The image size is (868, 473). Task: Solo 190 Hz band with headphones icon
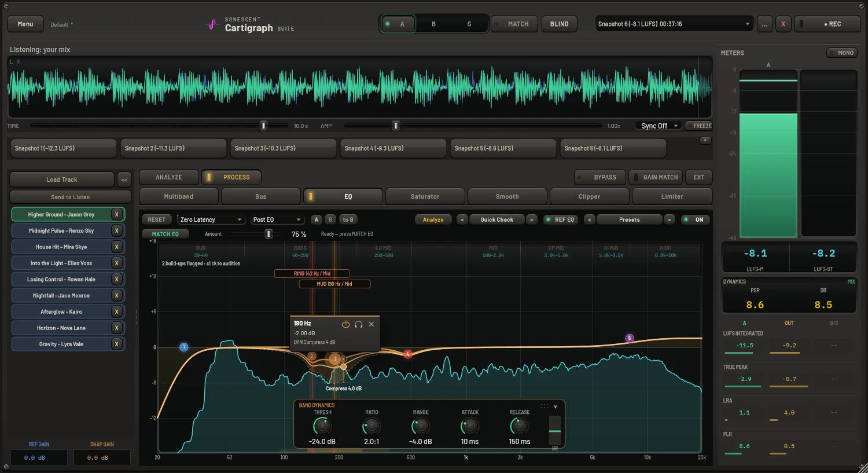(x=359, y=324)
